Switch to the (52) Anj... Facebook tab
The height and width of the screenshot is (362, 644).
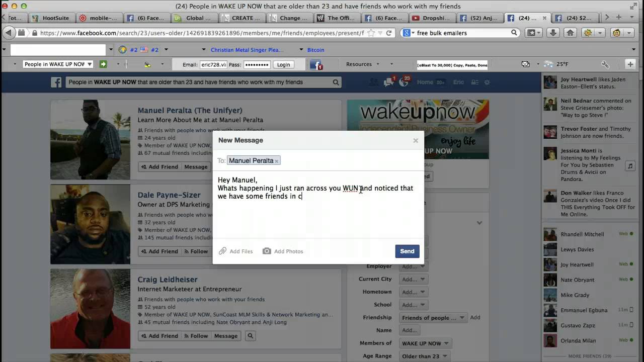pyautogui.click(x=479, y=18)
